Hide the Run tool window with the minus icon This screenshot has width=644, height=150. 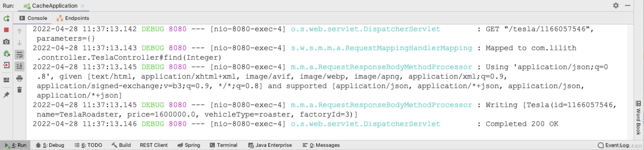(627, 5)
